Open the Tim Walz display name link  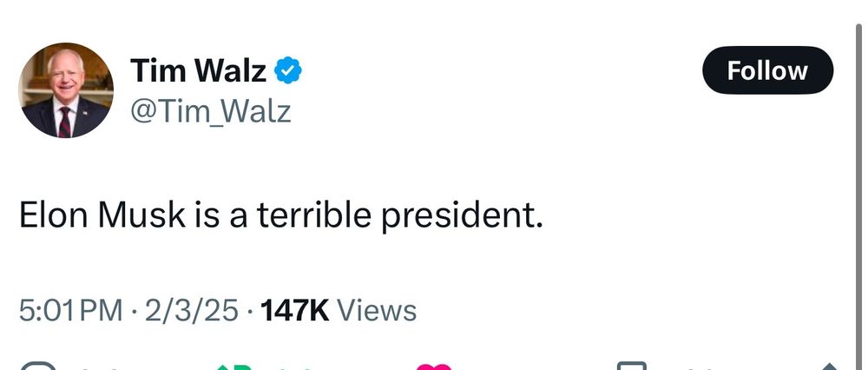pyautogui.click(x=199, y=70)
